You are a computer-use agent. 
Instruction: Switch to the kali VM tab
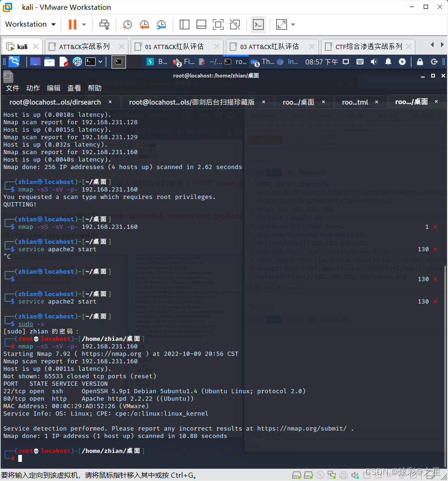coord(22,47)
